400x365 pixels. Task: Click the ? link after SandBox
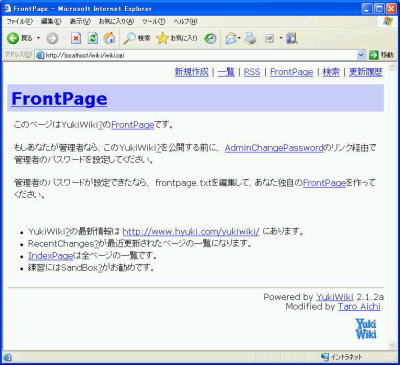[x=100, y=268]
